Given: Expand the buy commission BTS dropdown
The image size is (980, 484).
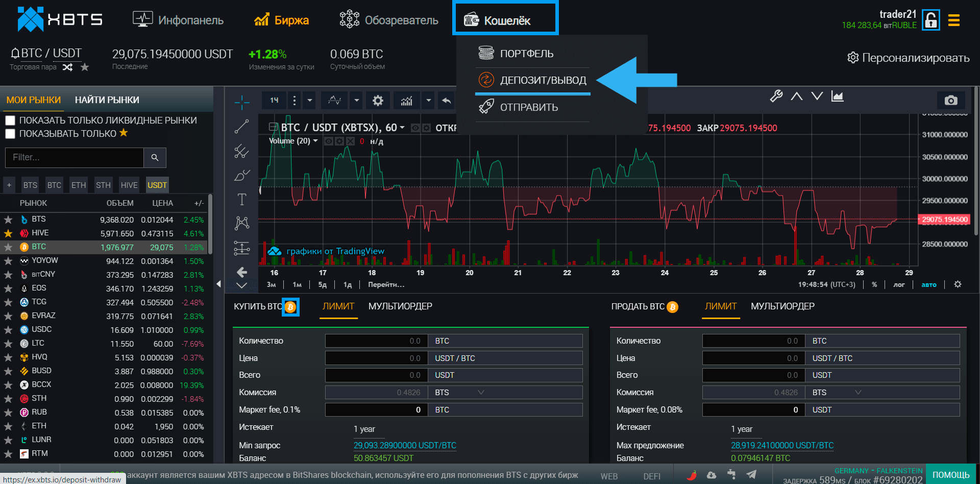Looking at the screenshot, I should 481,393.
